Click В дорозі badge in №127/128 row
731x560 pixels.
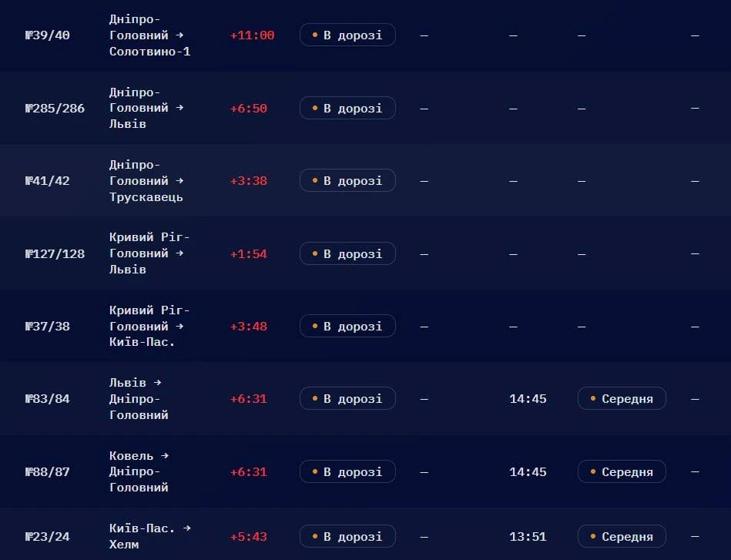coord(348,253)
